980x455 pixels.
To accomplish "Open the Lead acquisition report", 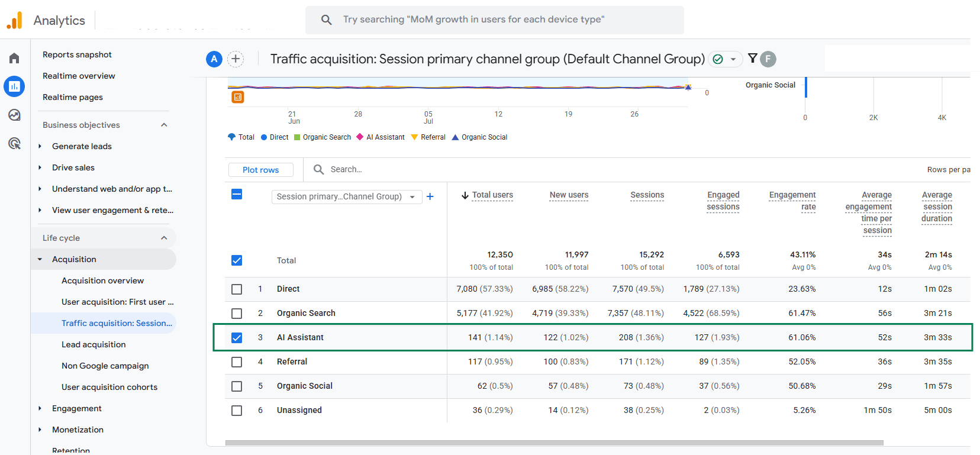I will 94,344.
